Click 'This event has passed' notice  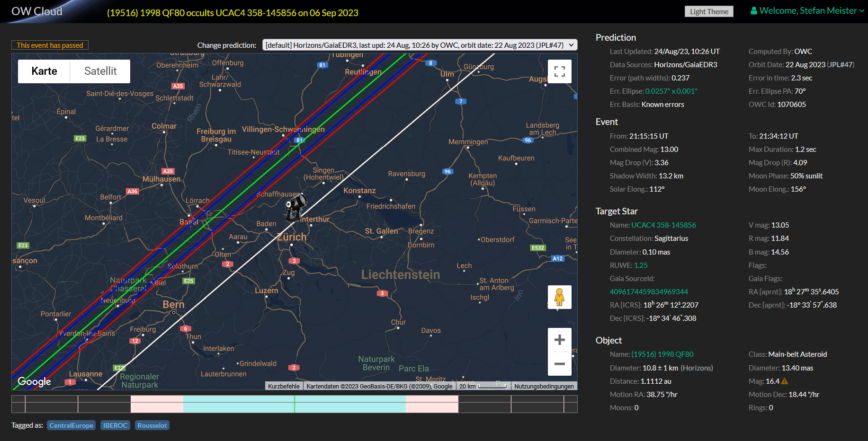pyautogui.click(x=50, y=45)
